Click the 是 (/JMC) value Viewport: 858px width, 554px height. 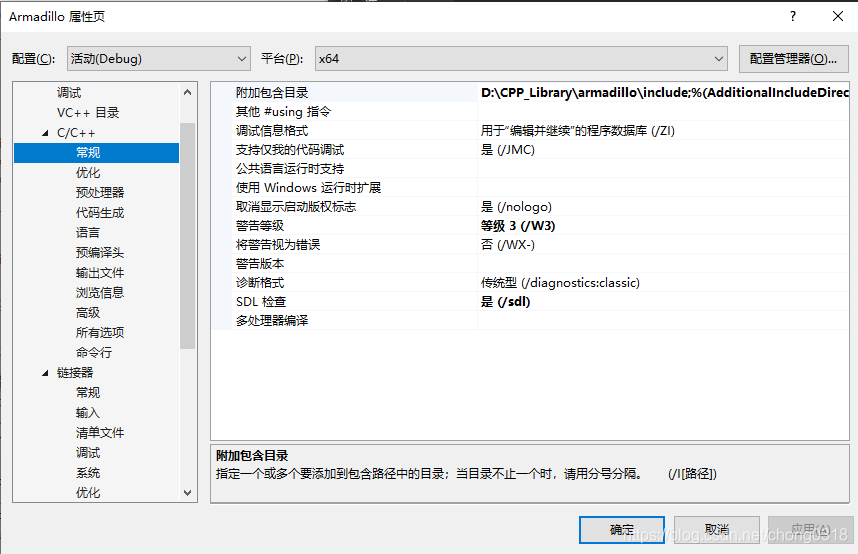(508, 149)
